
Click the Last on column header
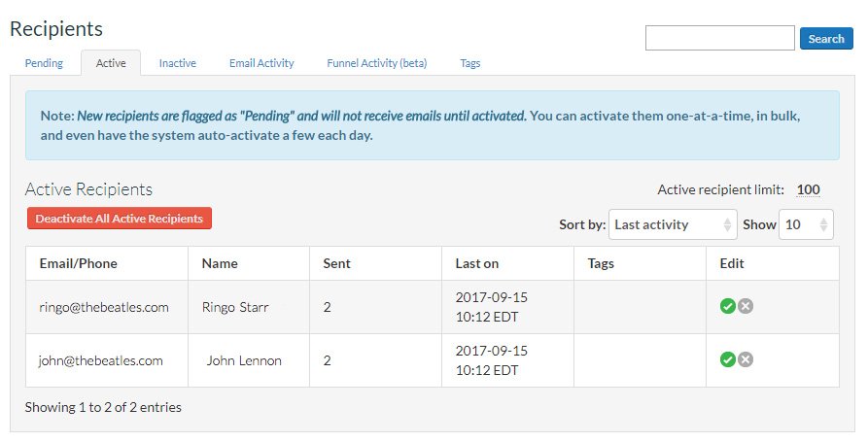click(477, 263)
